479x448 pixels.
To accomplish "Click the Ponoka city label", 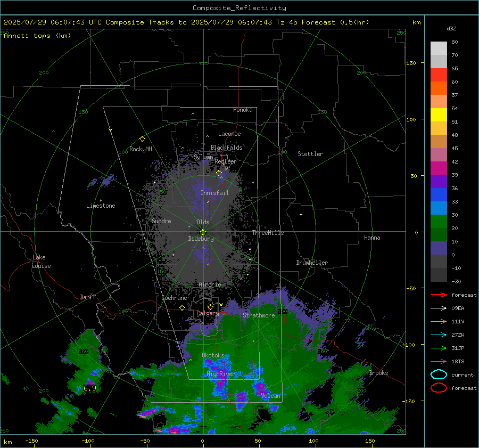I will pos(243,110).
